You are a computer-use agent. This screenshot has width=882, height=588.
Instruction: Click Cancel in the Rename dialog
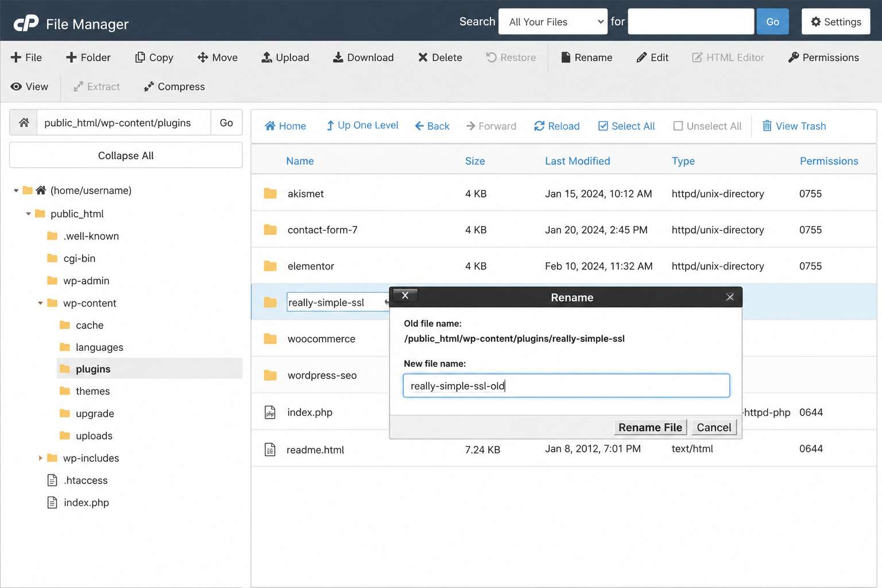[714, 427]
